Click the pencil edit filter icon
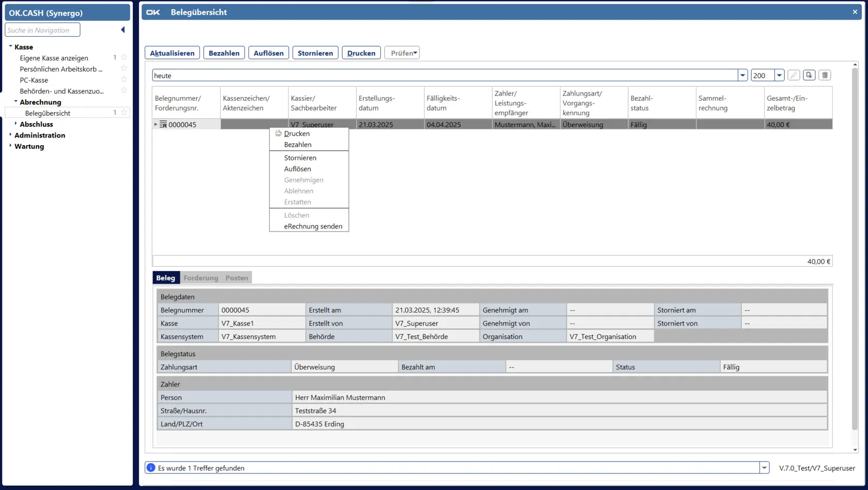Image resolution: width=868 pixels, height=490 pixels. tap(794, 75)
